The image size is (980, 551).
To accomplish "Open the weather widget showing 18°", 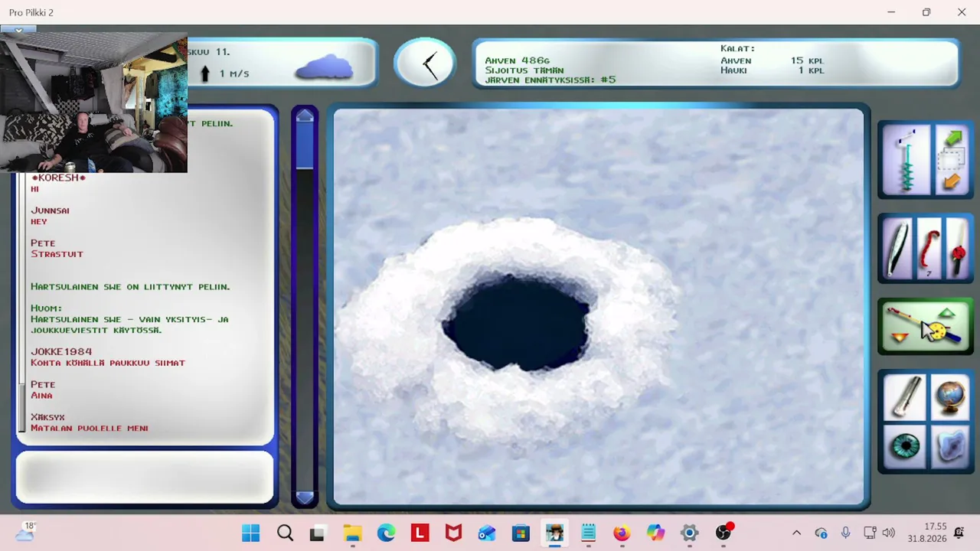I will (24, 533).
